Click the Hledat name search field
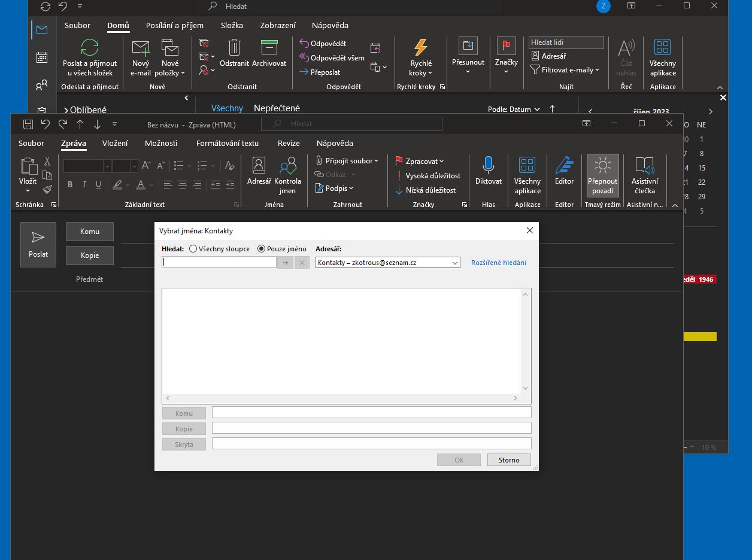This screenshot has width=752, height=560. (x=219, y=262)
